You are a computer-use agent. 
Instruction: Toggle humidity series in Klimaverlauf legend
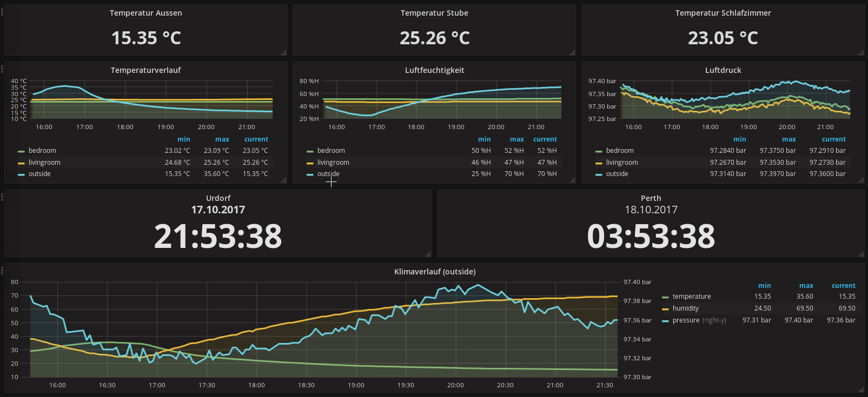(686, 308)
